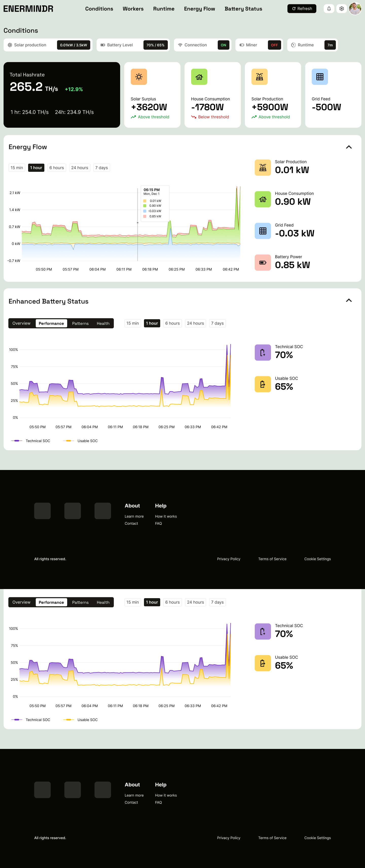Open FAQ link in bottom footer
This screenshot has width=365, height=868.
click(158, 803)
